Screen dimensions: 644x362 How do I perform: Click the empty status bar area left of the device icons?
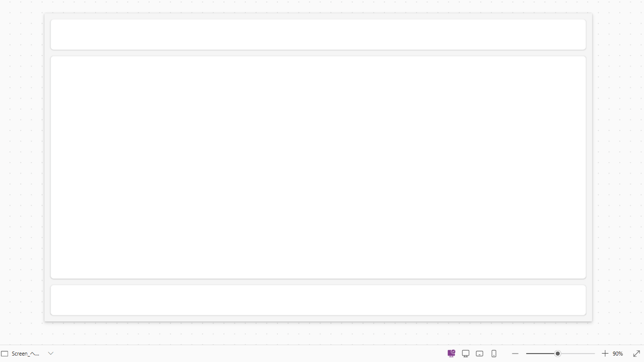point(248,354)
